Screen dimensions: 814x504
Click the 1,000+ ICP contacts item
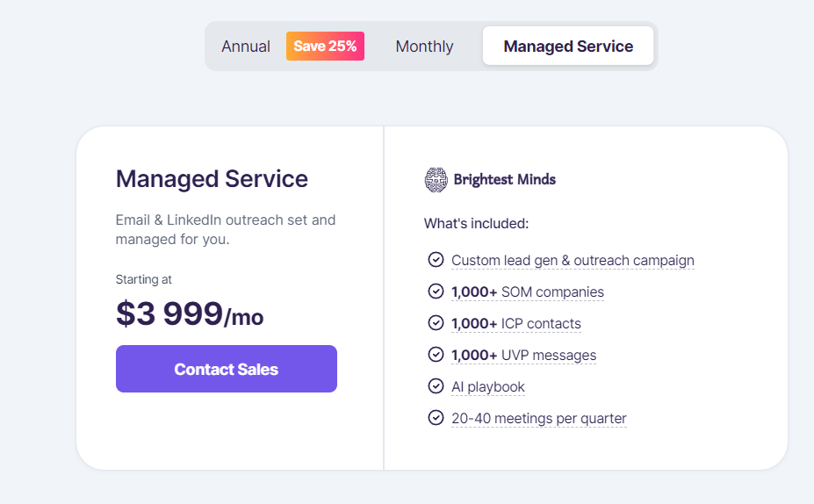pyautogui.click(x=516, y=324)
